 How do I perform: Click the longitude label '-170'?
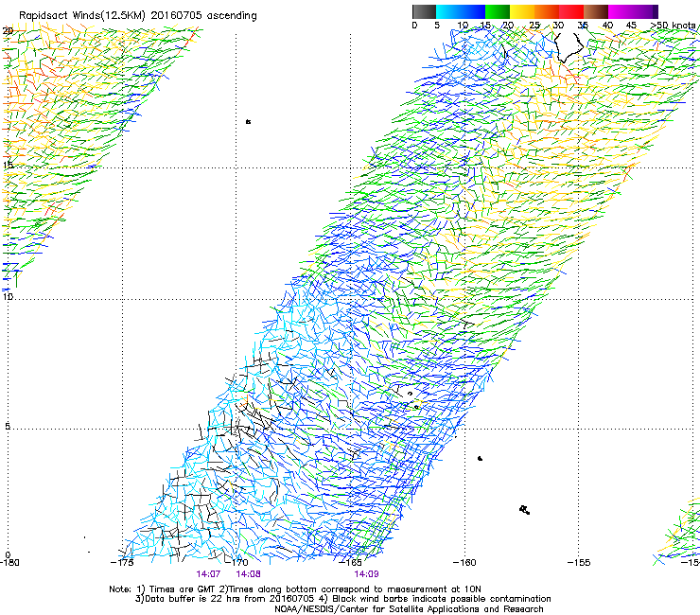(x=236, y=562)
